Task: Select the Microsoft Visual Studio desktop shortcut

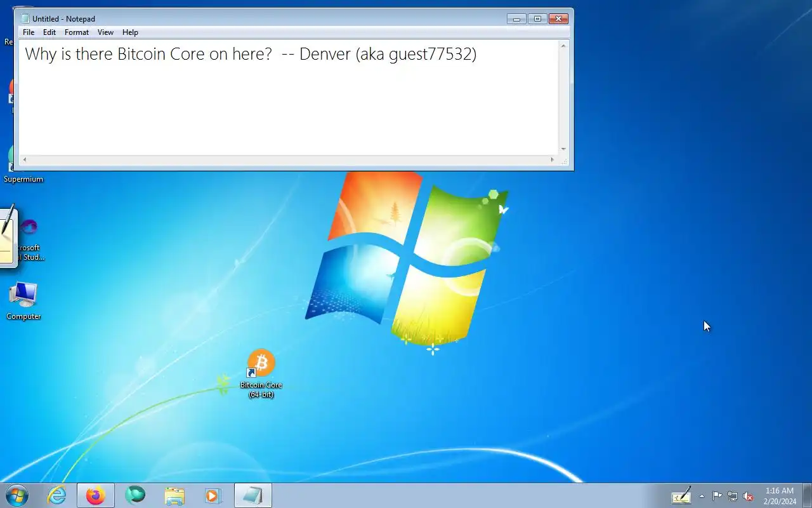Action: click(x=29, y=239)
